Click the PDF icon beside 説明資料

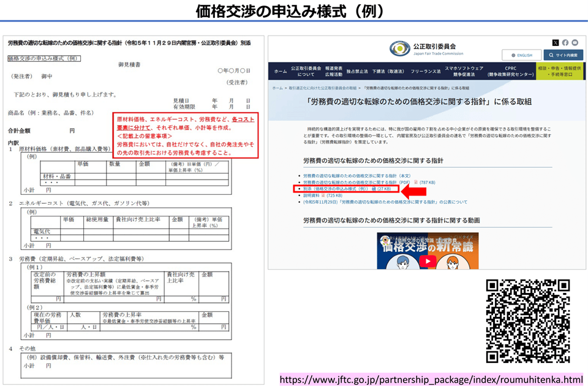323,194
